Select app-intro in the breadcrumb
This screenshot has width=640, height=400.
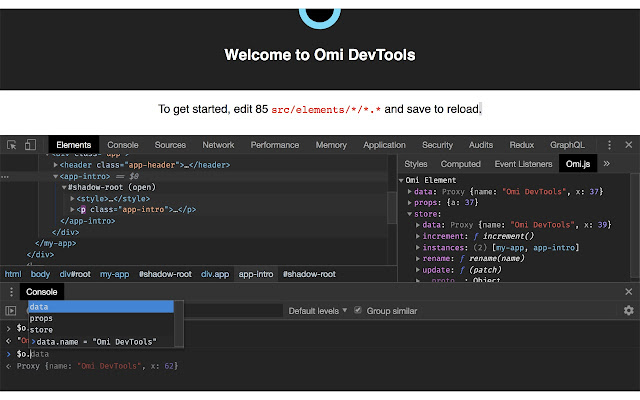pos(256,274)
